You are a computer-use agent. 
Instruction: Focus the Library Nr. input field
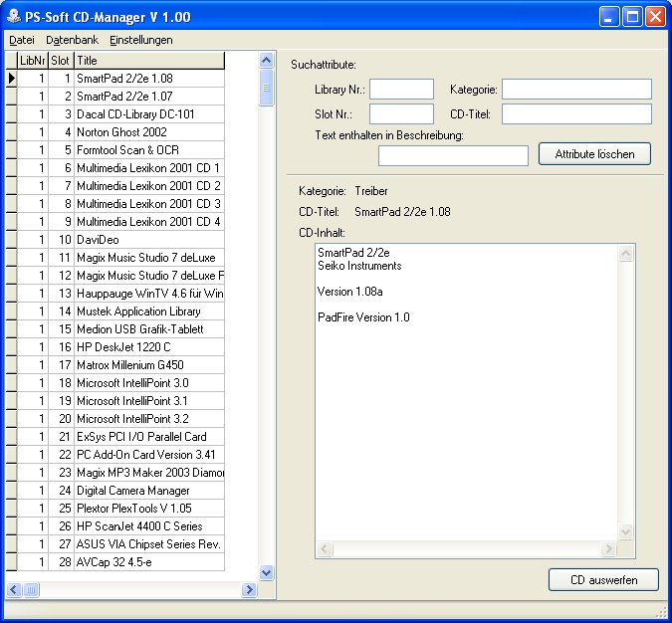[401, 90]
